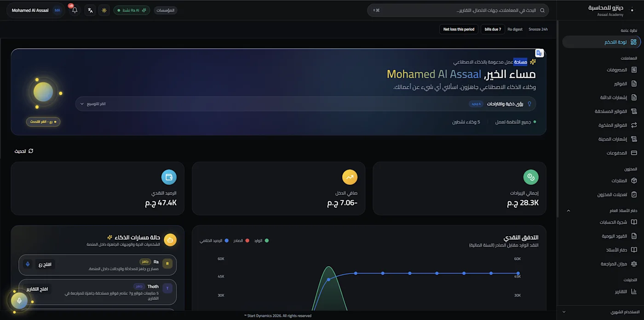Click the microphone icon in Ra row
The image size is (644, 320).
(x=28, y=264)
